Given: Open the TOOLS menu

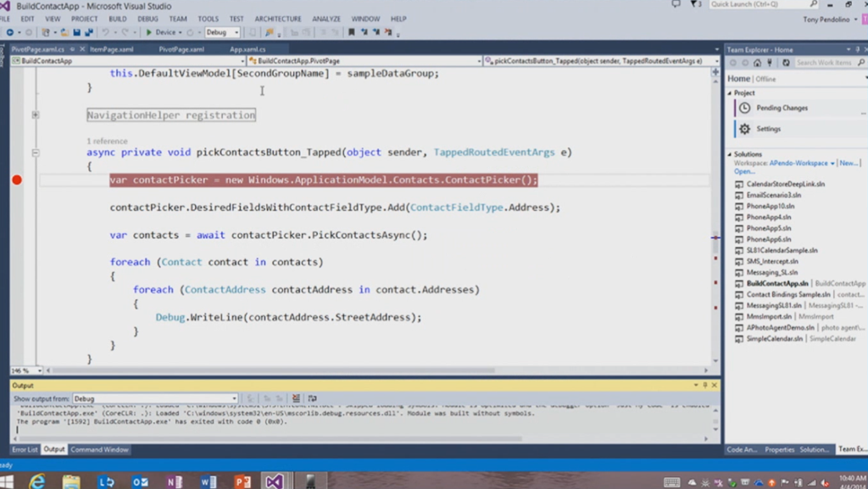Looking at the screenshot, I should (209, 19).
